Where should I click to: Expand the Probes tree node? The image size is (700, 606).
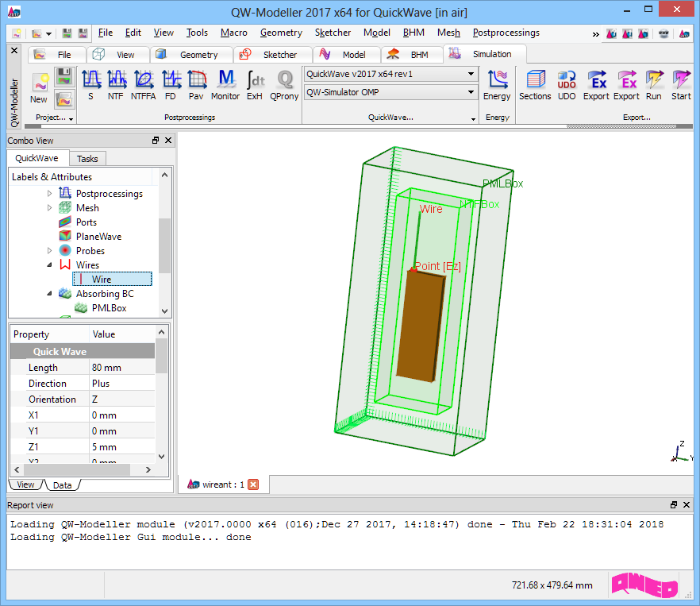click(x=50, y=251)
